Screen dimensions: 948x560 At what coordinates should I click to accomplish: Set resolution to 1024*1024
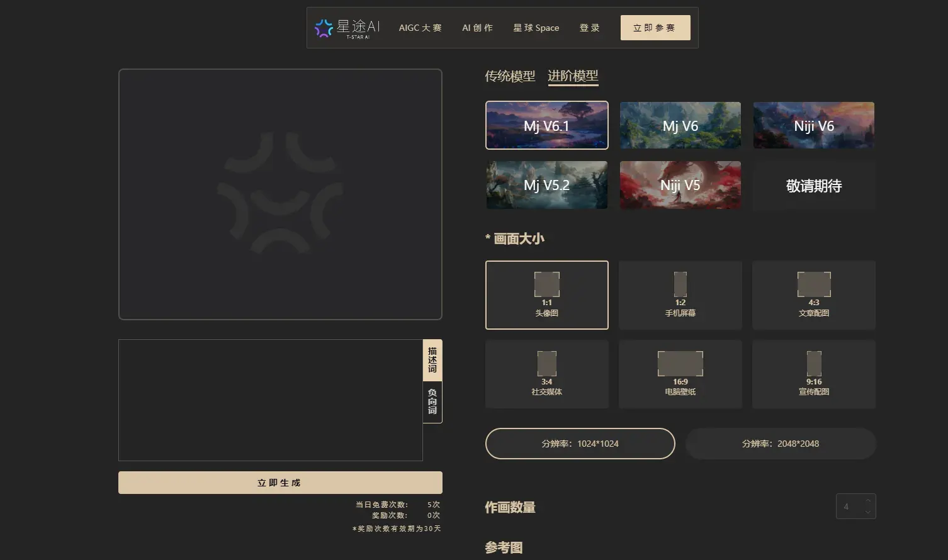[580, 444]
